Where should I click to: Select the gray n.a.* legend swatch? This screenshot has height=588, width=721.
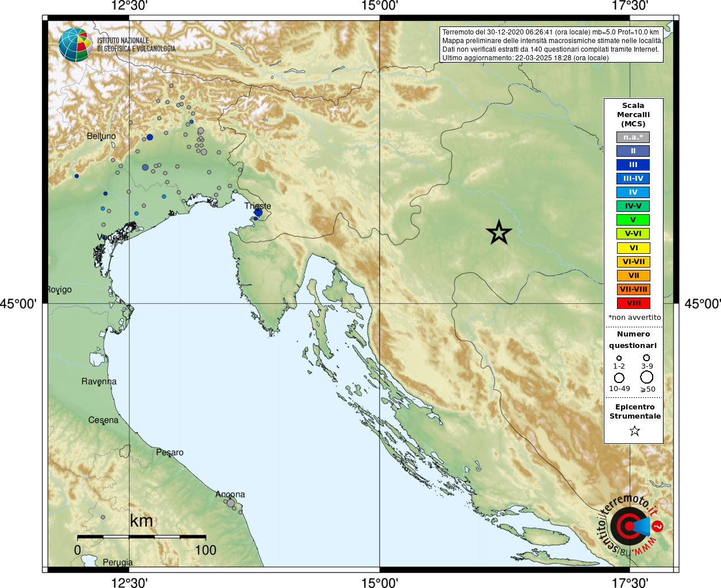tap(633, 137)
